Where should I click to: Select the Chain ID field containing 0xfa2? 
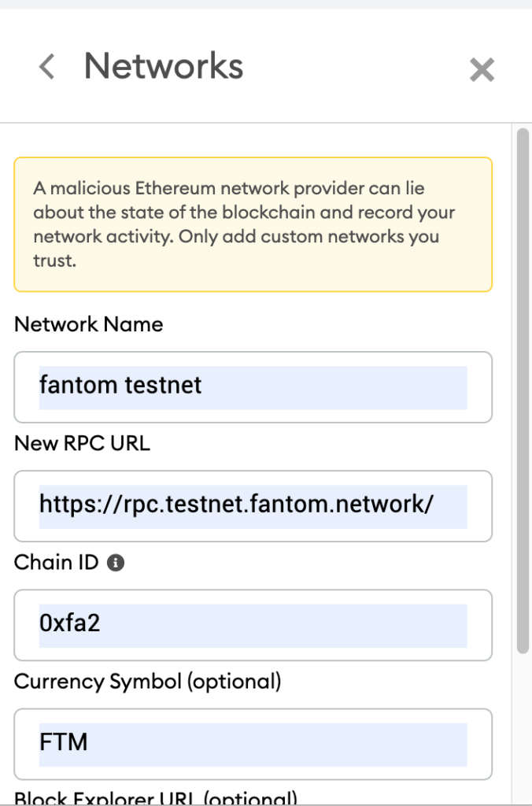click(x=253, y=625)
